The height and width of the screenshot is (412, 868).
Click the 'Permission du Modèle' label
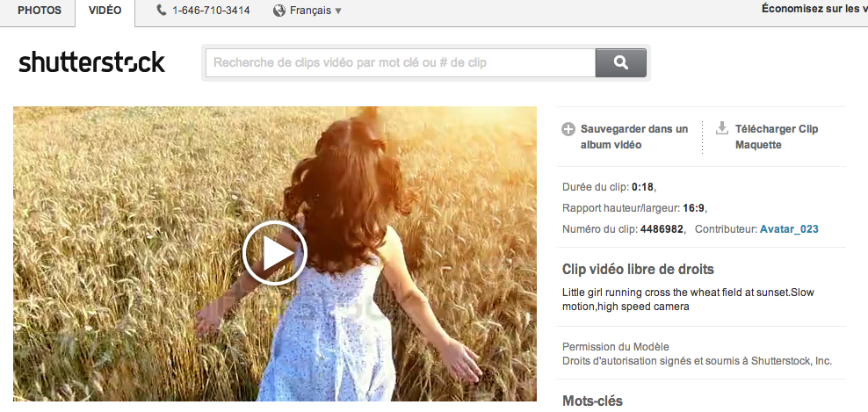(616, 346)
